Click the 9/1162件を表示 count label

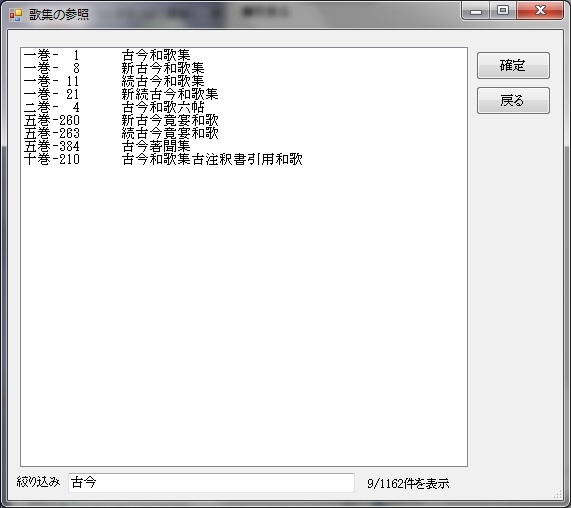408,484
